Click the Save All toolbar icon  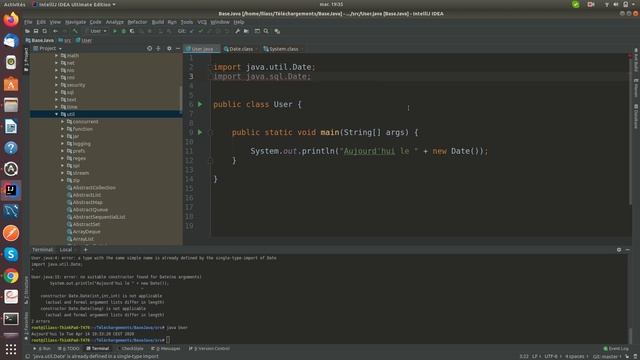tap(36, 31)
